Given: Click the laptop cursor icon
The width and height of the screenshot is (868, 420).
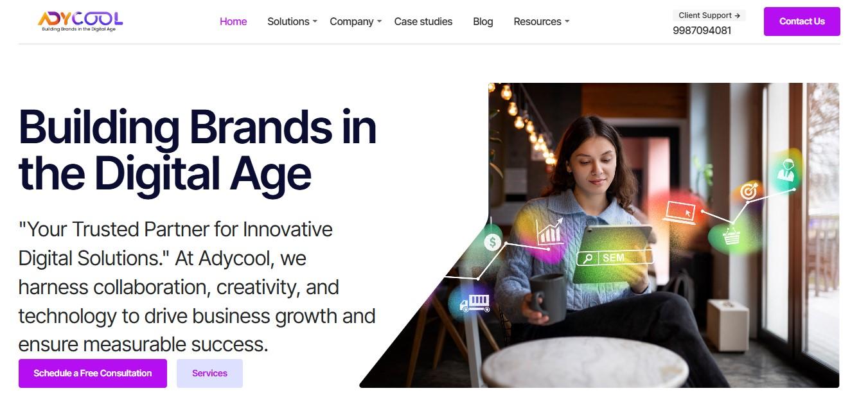Looking at the screenshot, I should point(680,213).
